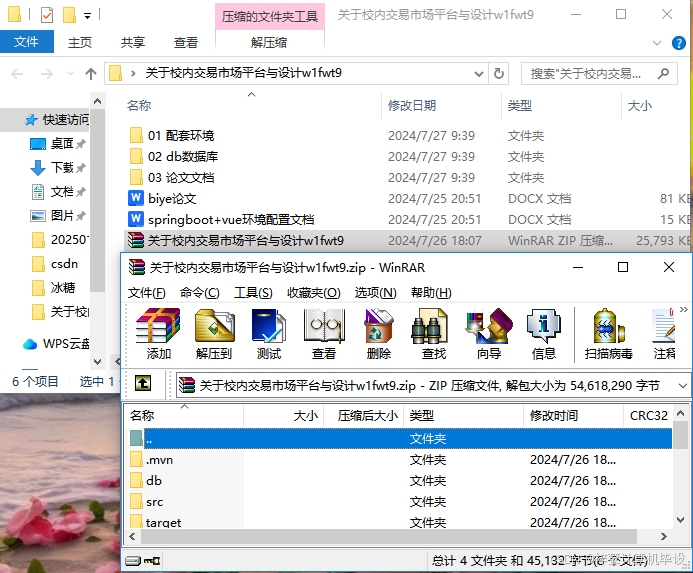Open recent locations dropdown in Explorer
Image resolution: width=693 pixels, height=573 pixels.
(70, 73)
